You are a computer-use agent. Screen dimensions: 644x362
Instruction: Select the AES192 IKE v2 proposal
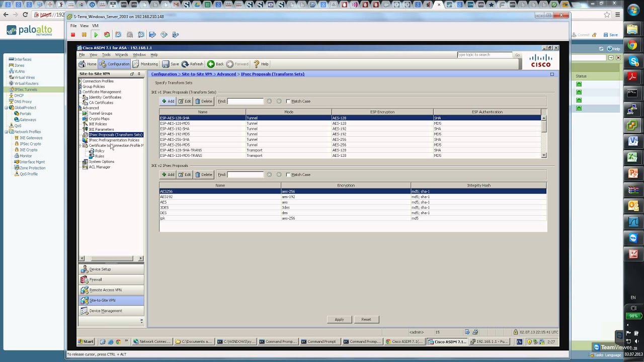(x=353, y=197)
